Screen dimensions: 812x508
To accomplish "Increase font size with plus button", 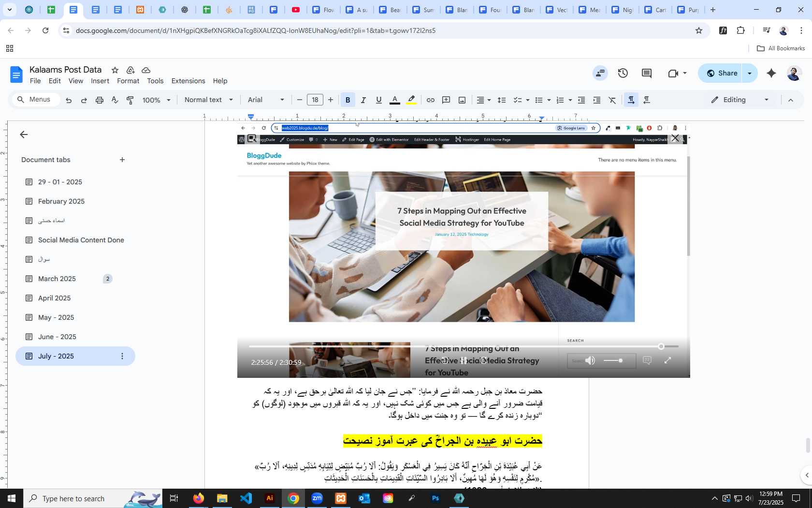I will point(331,100).
